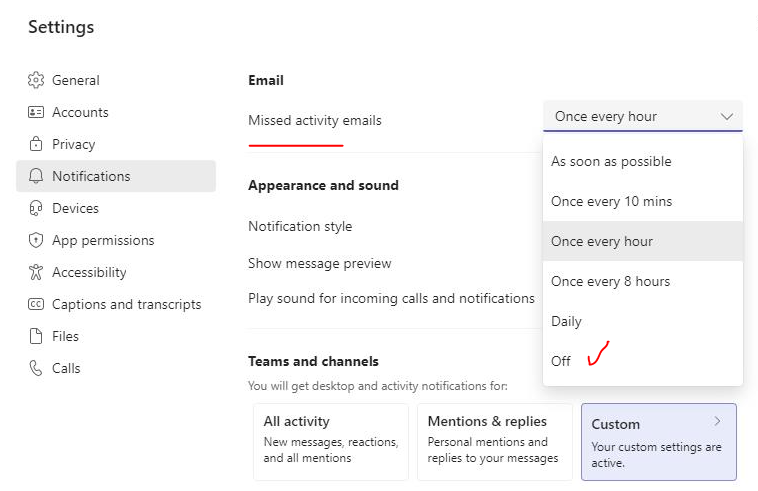Collapse the Missed activity emails dropdown
The width and height of the screenshot is (758, 491).
[x=643, y=116]
